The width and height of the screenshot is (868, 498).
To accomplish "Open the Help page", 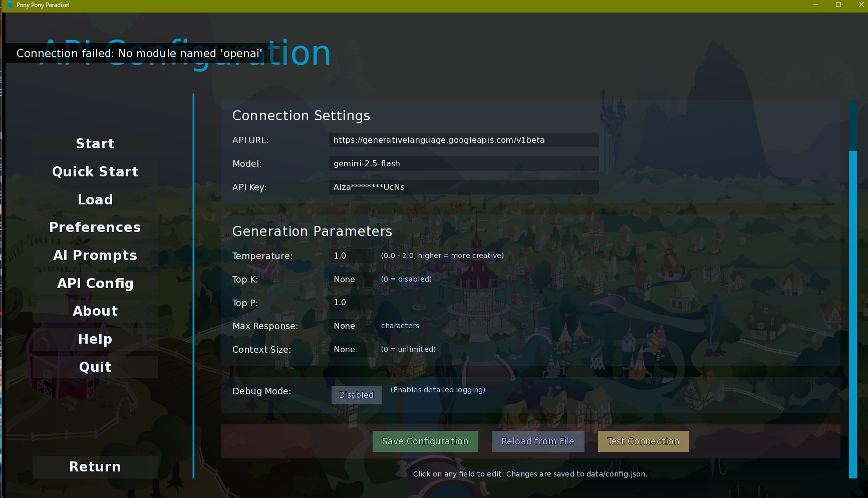I will (x=95, y=339).
